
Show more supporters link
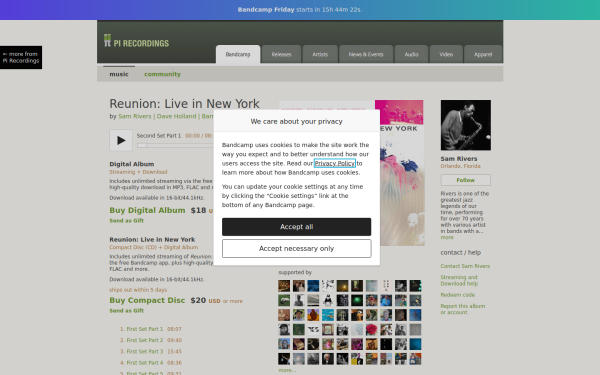coord(287,370)
